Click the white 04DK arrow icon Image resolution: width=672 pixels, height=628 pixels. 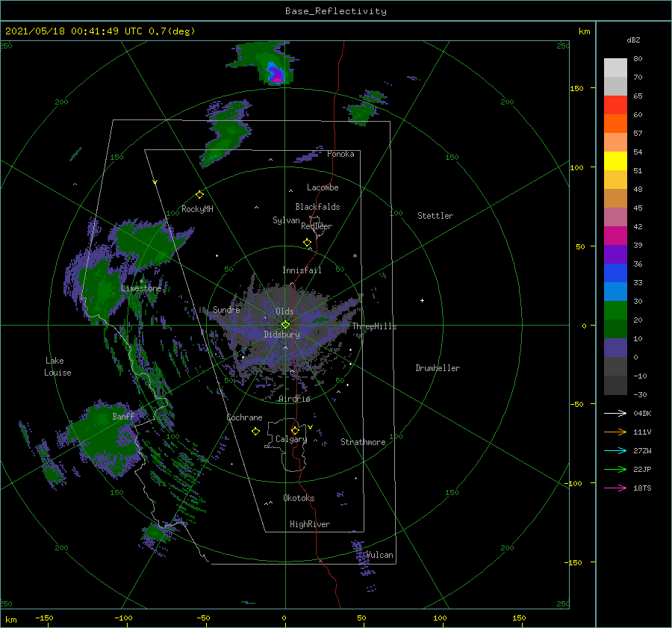(x=615, y=413)
